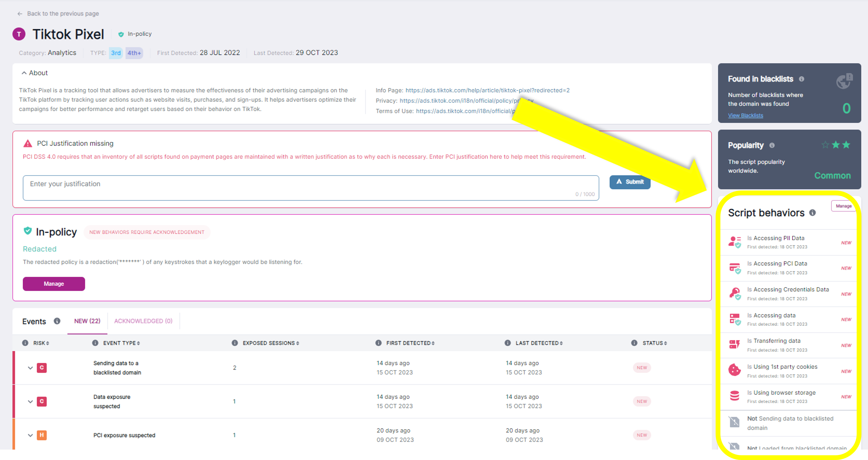Viewport: 868px width, 460px height.
Task: Click the info icon beside EXPOSED SESSIONS column
Action: tap(235, 343)
